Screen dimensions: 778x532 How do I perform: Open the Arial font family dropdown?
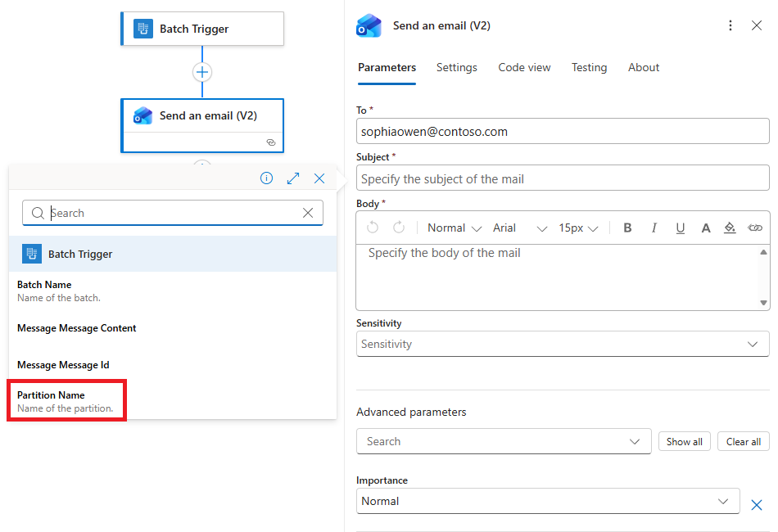pos(519,228)
